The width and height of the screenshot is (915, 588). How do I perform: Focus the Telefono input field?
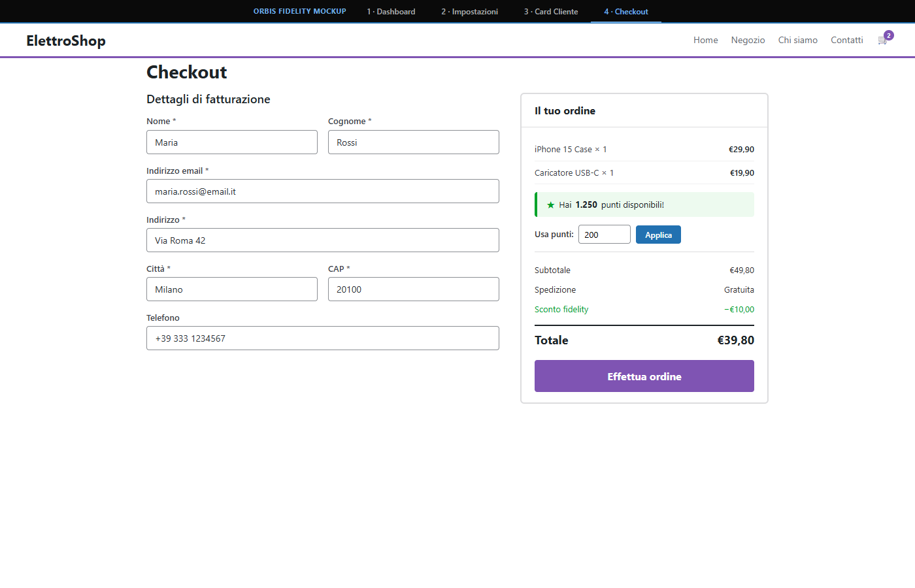click(x=322, y=338)
